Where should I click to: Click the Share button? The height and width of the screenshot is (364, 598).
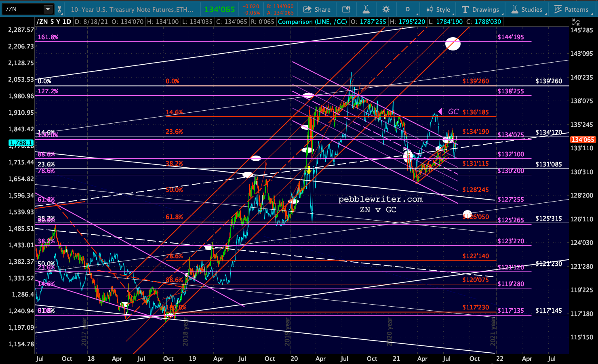317,9
